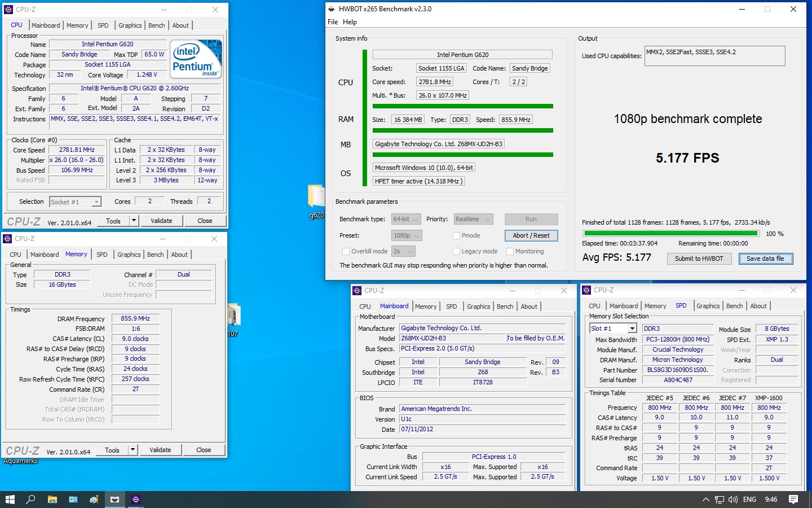Click the CPU-Z title bar icon in SPD window

(x=586, y=290)
